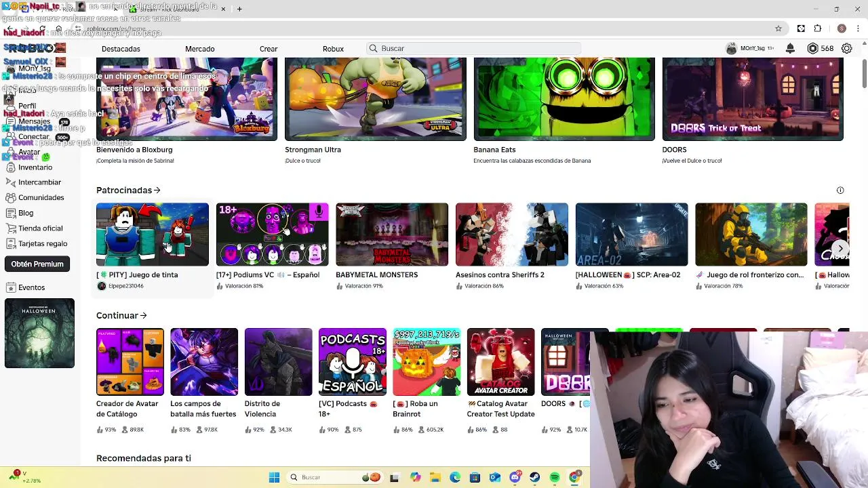Screen dimensions: 868x488
Task: Click the Tienda oficial cart icon
Action: (11, 228)
